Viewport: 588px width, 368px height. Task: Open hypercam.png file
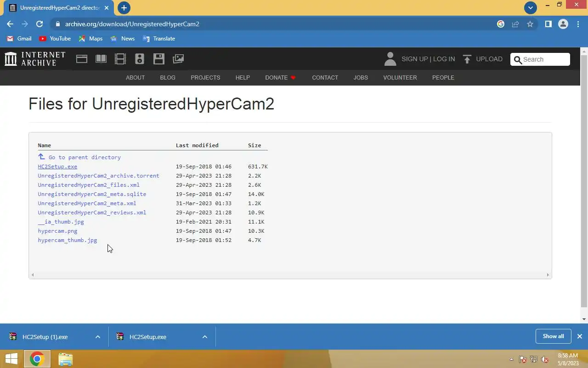point(57,231)
